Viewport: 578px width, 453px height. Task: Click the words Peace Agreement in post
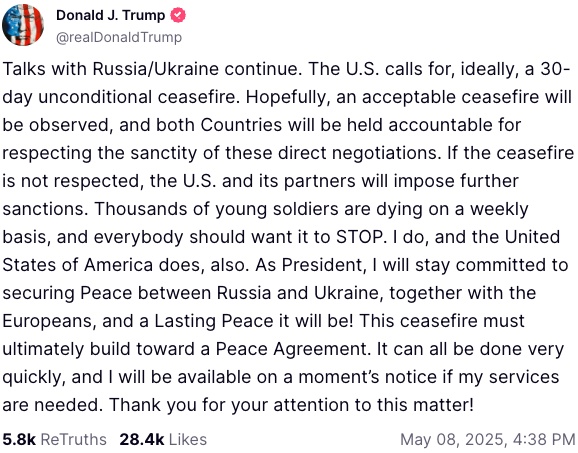pyautogui.click(x=292, y=349)
